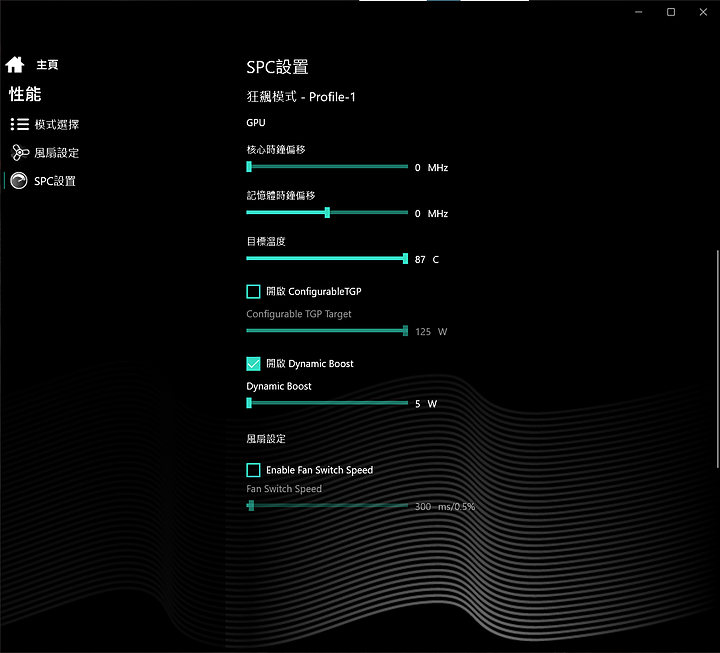720x653 pixels.
Task: Maximize the application window
Action: pos(671,12)
